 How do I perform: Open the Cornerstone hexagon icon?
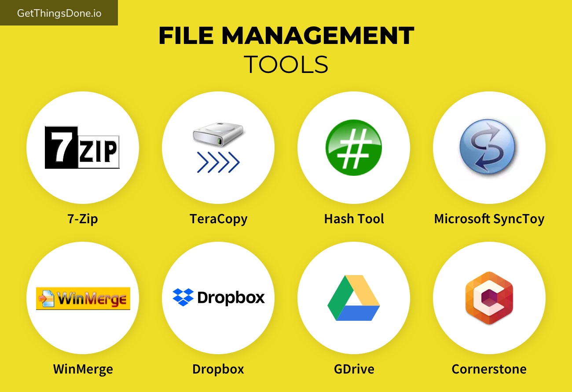coord(489,298)
